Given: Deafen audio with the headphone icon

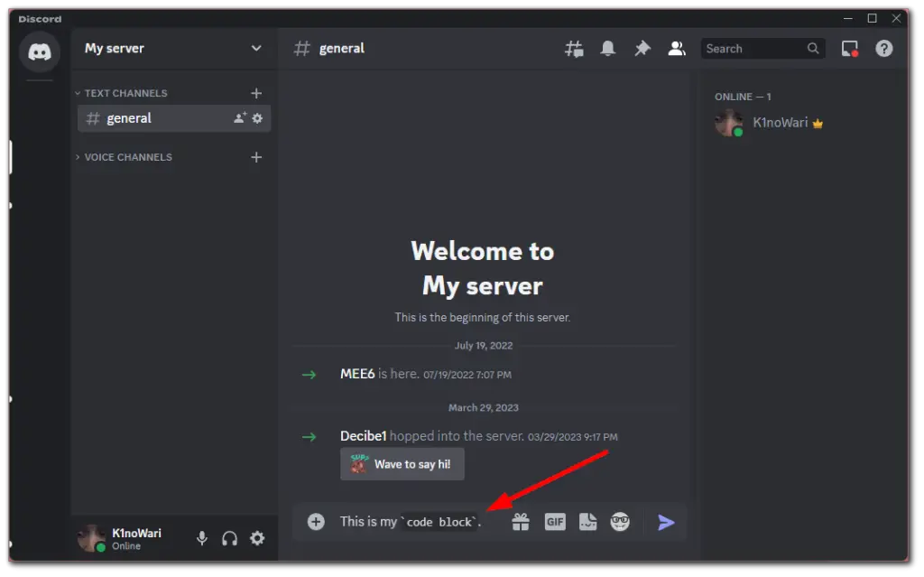Looking at the screenshot, I should 229,538.
